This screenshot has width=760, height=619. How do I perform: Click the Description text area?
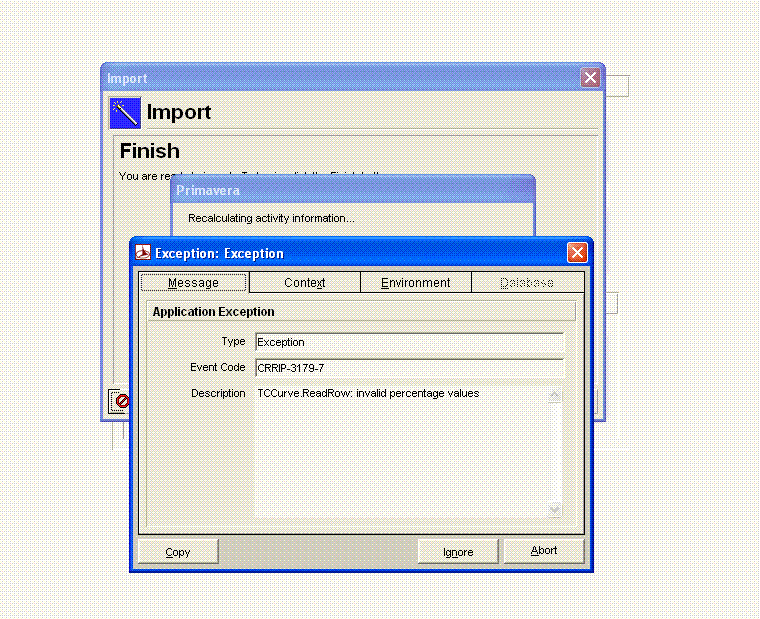tap(402, 451)
